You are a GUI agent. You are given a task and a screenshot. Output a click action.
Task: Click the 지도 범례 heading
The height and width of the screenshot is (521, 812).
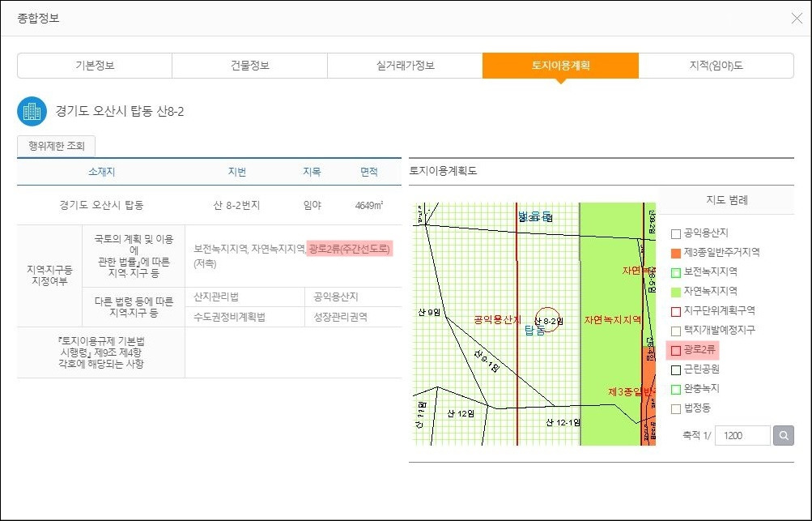(x=727, y=200)
